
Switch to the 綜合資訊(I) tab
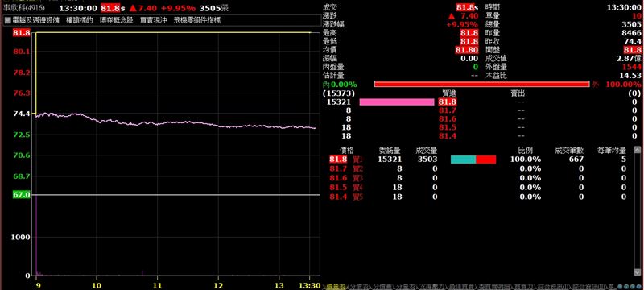click(554, 286)
